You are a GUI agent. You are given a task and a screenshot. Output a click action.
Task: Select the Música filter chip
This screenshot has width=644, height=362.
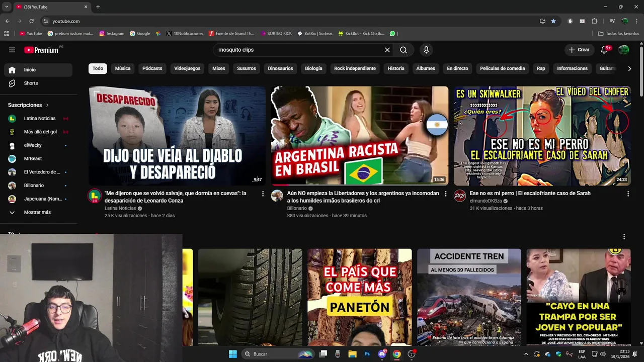pyautogui.click(x=123, y=68)
